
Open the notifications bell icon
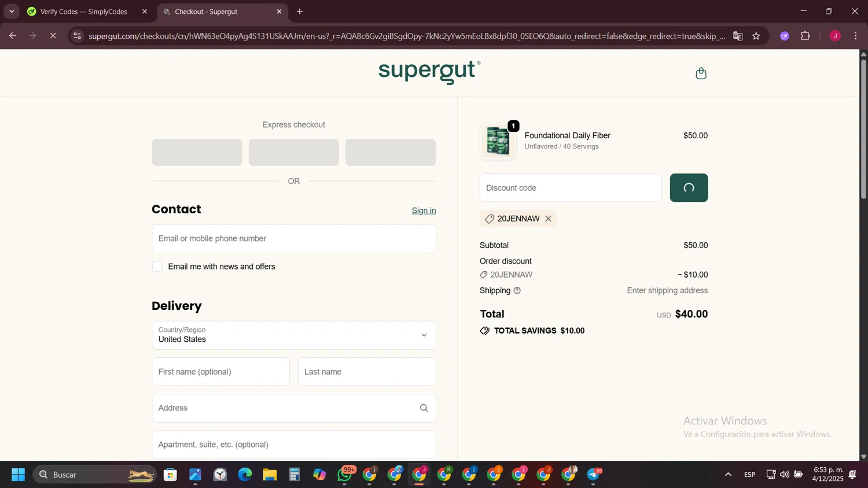coord(852,475)
